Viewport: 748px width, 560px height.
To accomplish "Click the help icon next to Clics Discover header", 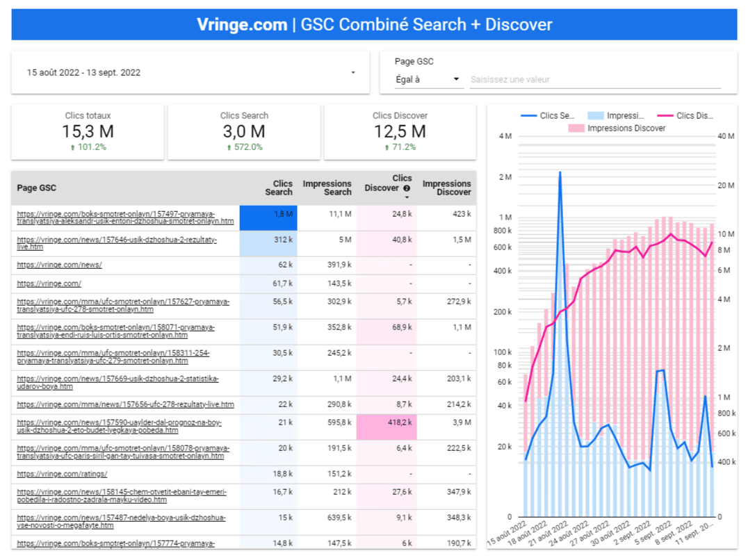I will (x=407, y=188).
